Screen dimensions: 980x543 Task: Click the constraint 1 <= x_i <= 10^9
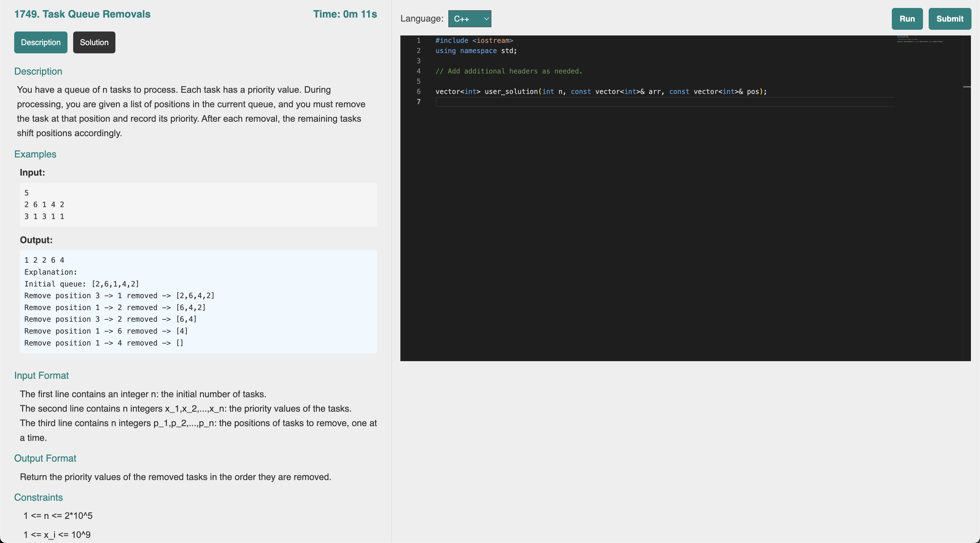pos(57,534)
